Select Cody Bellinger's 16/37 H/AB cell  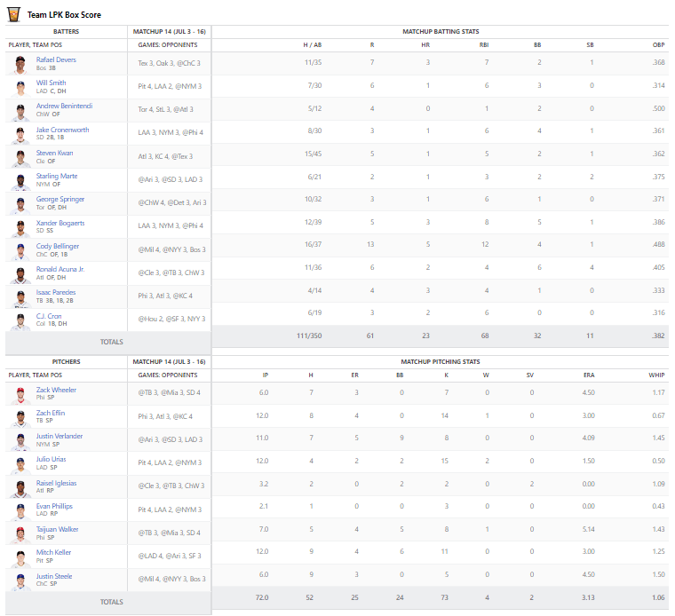tap(313, 245)
